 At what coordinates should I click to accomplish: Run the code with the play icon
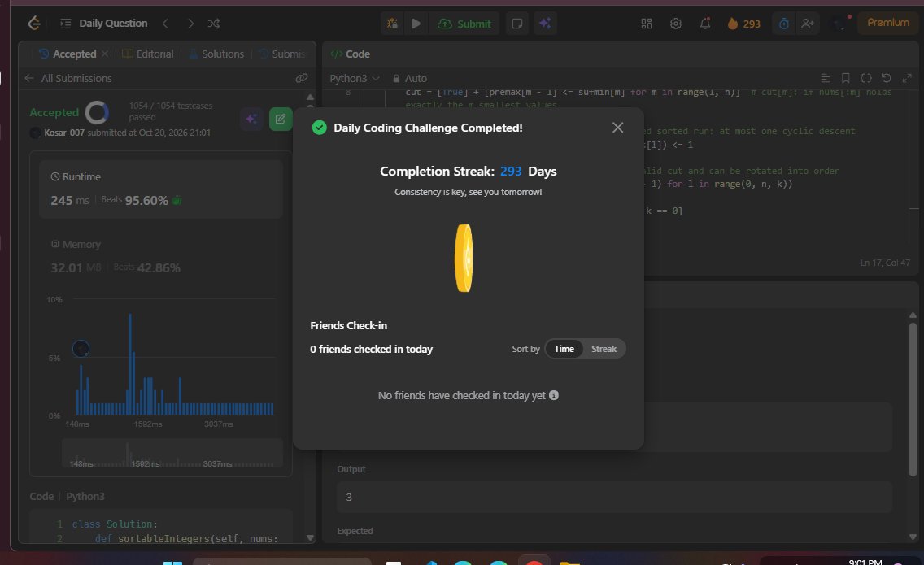click(x=416, y=24)
